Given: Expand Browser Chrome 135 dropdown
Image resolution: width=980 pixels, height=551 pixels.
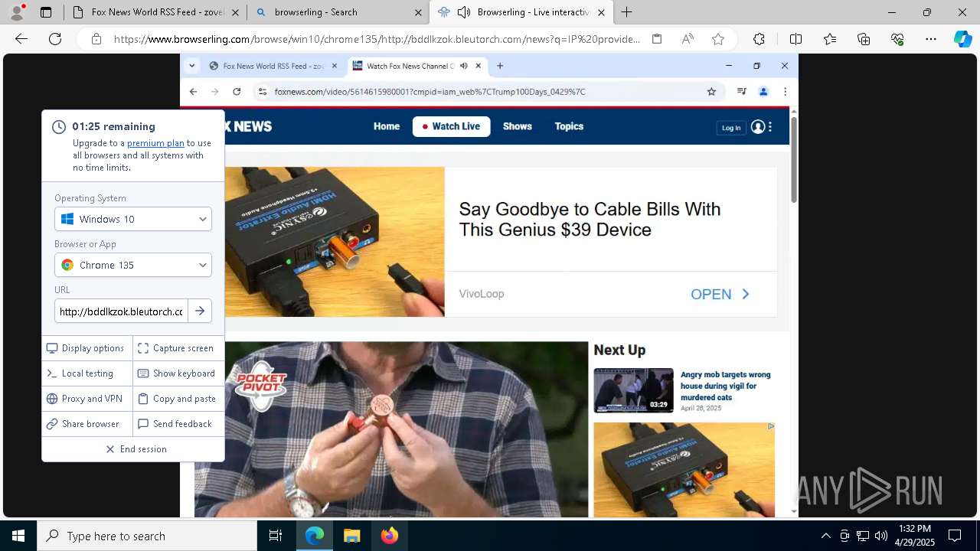Looking at the screenshot, I should [x=133, y=265].
